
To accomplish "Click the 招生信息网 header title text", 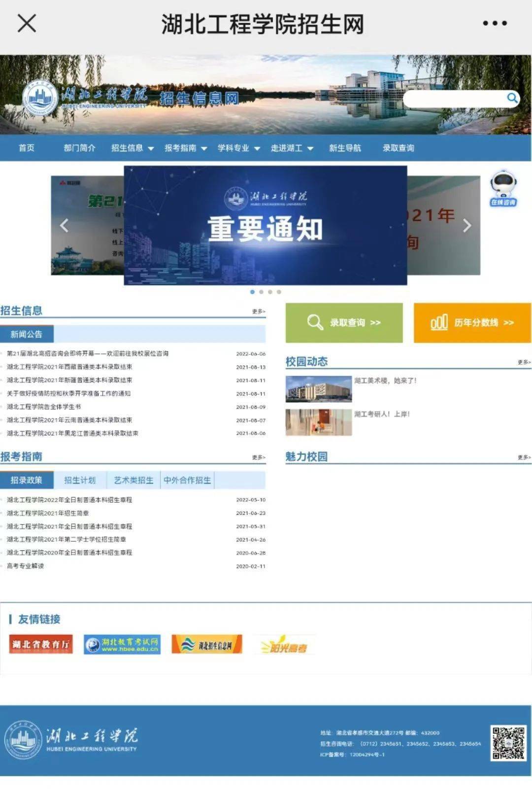I will [x=199, y=98].
